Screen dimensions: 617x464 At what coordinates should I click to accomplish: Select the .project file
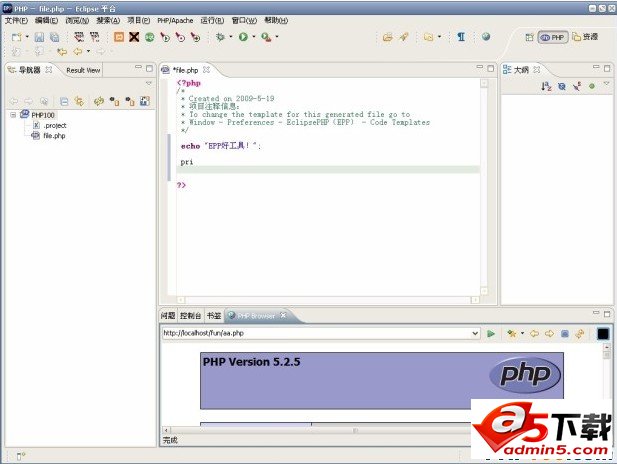pyautogui.click(x=50, y=126)
